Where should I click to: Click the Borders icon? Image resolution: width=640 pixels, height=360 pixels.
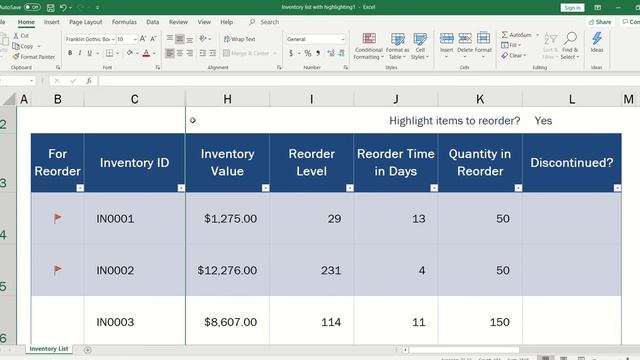109,53
